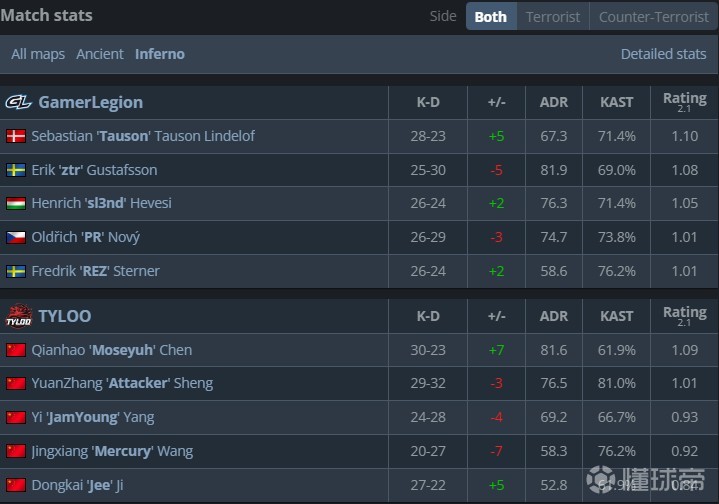The width and height of the screenshot is (719, 504).
Task: Click the GamerLegion team logo icon
Action: (x=18, y=102)
